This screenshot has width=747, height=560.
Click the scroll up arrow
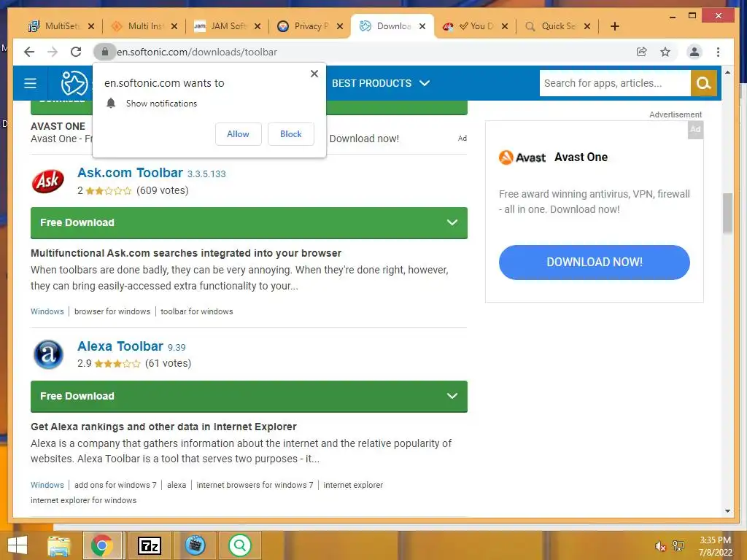[x=727, y=72]
